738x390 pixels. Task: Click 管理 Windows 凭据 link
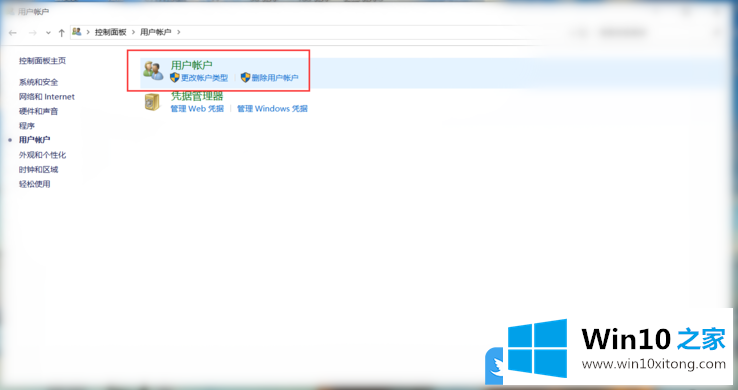tap(272, 109)
